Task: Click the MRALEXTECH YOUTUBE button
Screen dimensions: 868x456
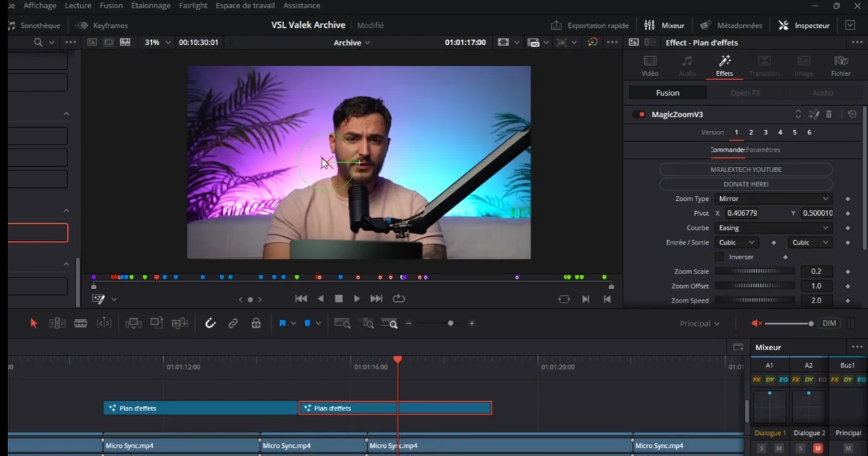Action: point(746,170)
